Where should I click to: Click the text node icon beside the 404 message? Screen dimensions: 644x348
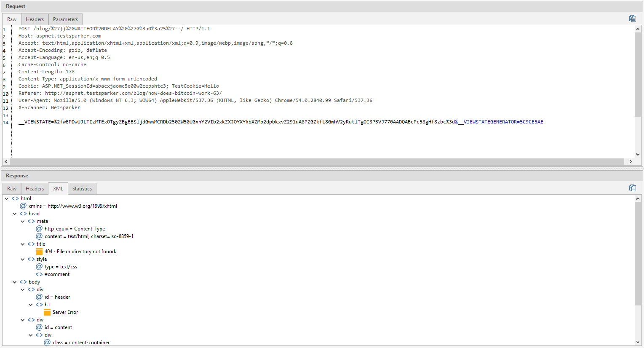39,251
